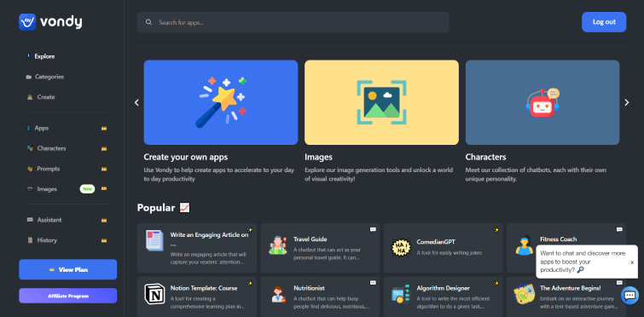The width and height of the screenshot is (644, 317).
Task: Open the chat widget bubble icon
Action: pyautogui.click(x=629, y=295)
